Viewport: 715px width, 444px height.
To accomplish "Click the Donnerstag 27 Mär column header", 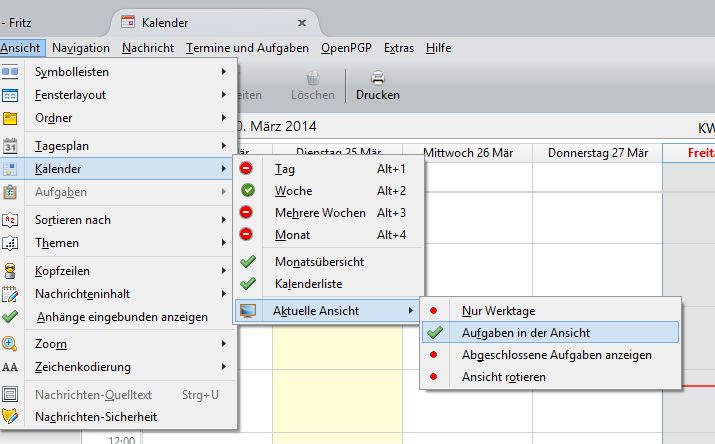I will coord(598,153).
